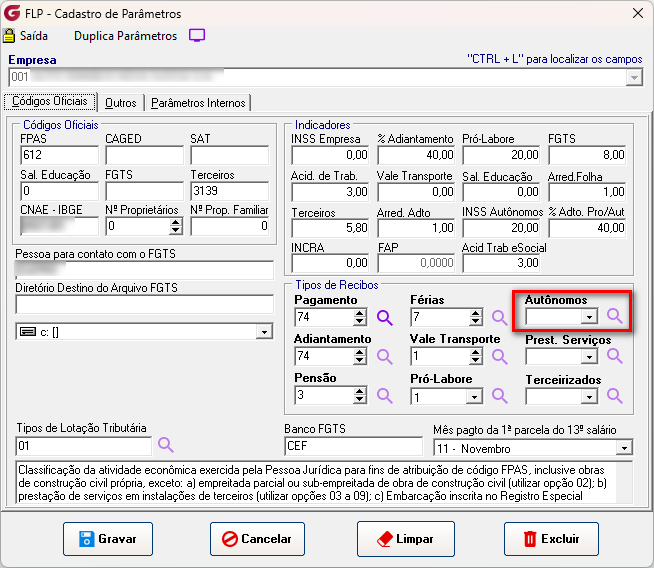Click the Terceiros code field showing 3139

click(230, 191)
